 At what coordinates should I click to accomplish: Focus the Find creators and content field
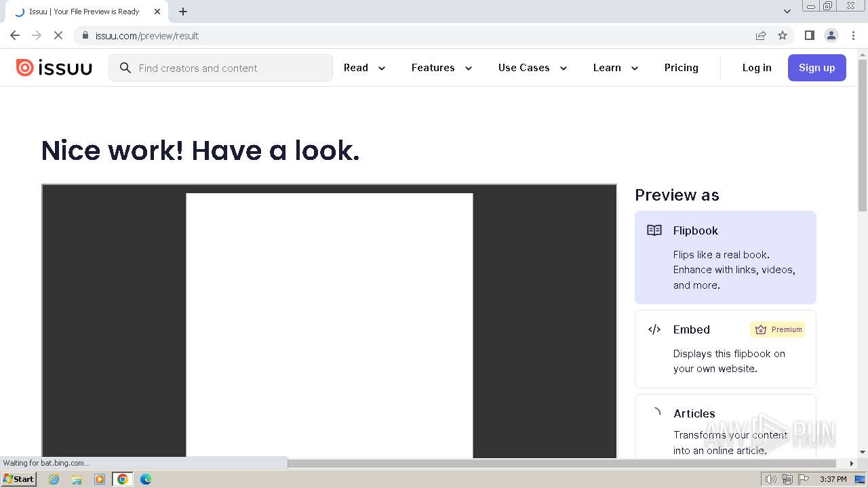coord(220,68)
